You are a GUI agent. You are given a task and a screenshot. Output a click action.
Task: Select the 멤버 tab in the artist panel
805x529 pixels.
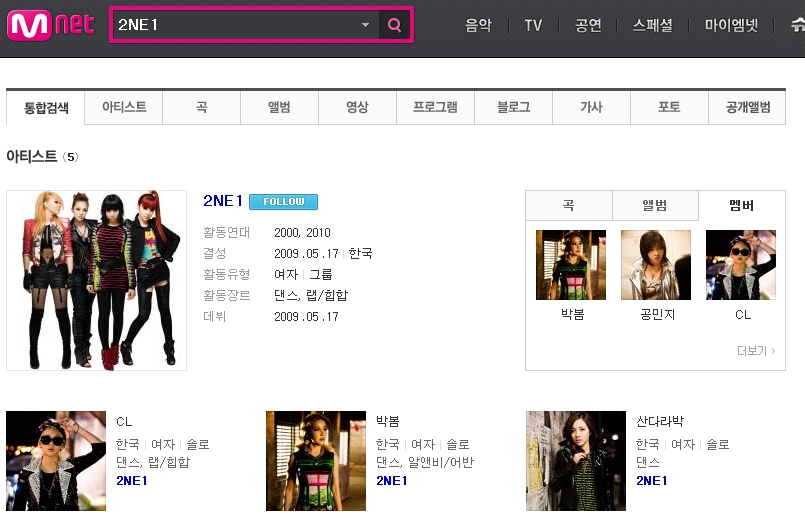coord(741,205)
